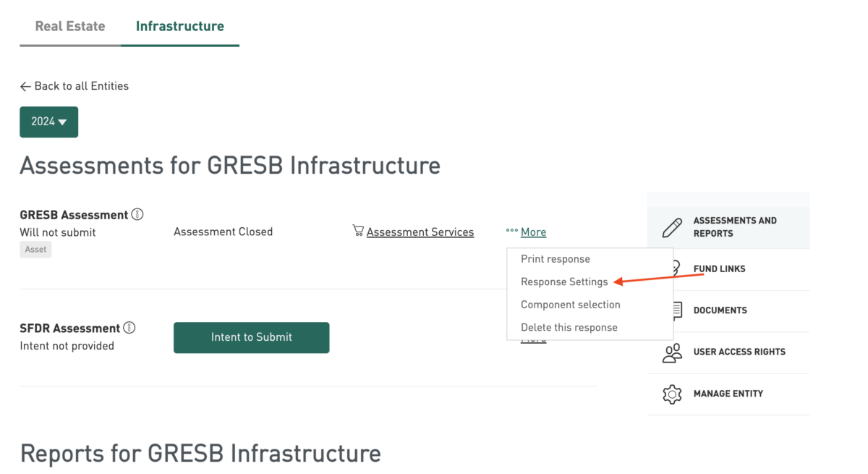Choose Print response from the menu

click(x=556, y=259)
